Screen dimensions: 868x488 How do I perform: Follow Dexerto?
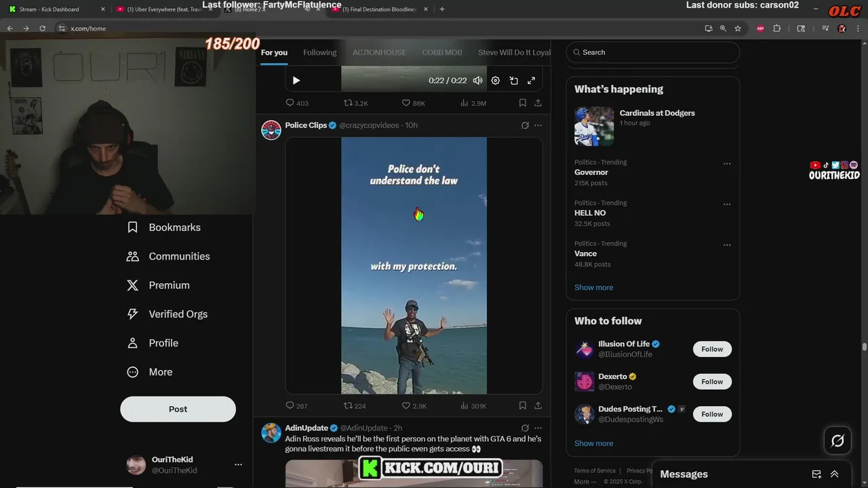(x=712, y=382)
